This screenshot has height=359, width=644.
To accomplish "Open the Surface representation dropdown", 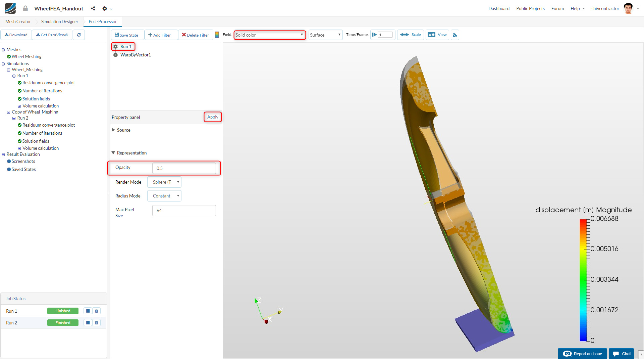I will 325,35.
